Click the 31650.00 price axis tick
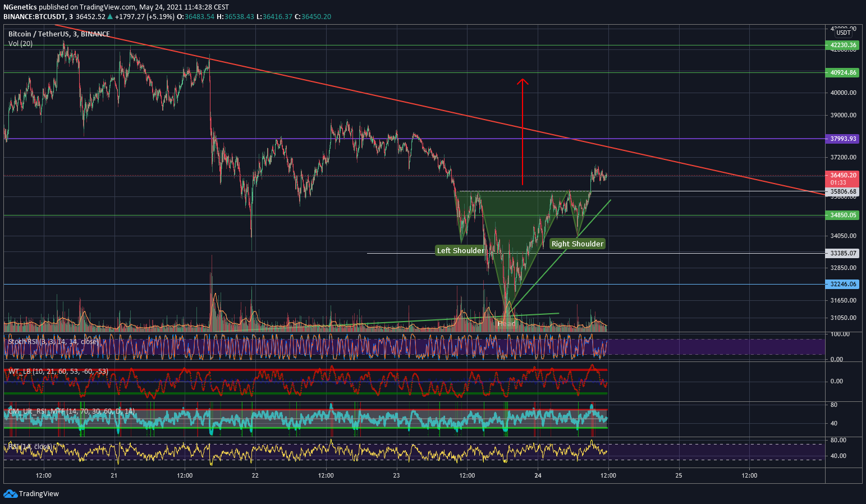This screenshot has height=504, width=866. click(844, 300)
